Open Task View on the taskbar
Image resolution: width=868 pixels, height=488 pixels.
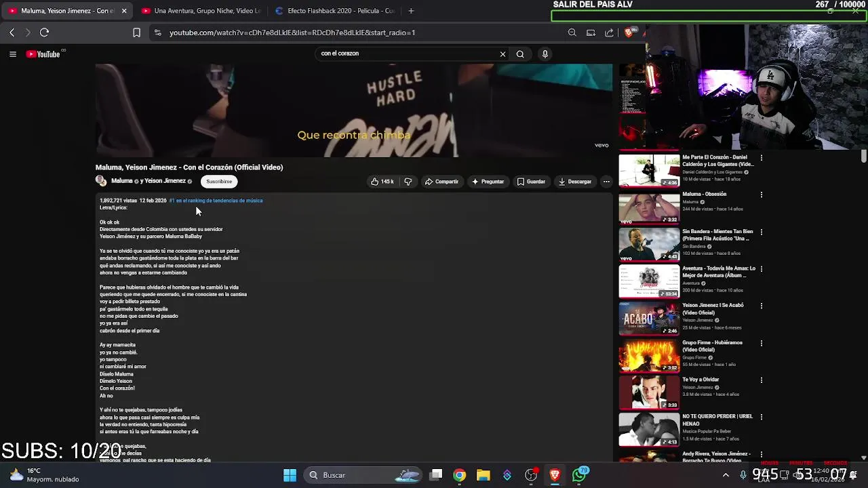click(436, 475)
